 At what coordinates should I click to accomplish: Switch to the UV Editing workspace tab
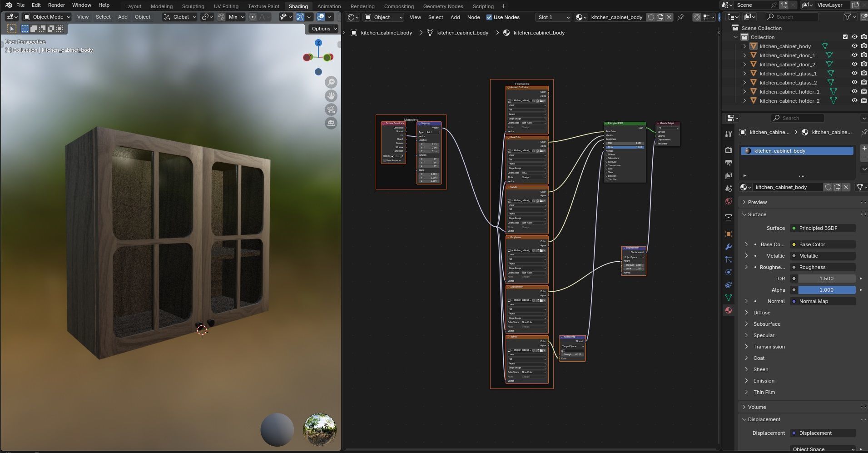click(226, 6)
